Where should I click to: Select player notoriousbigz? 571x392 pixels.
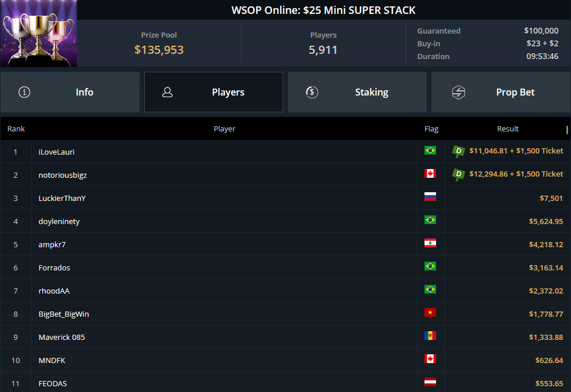(63, 175)
